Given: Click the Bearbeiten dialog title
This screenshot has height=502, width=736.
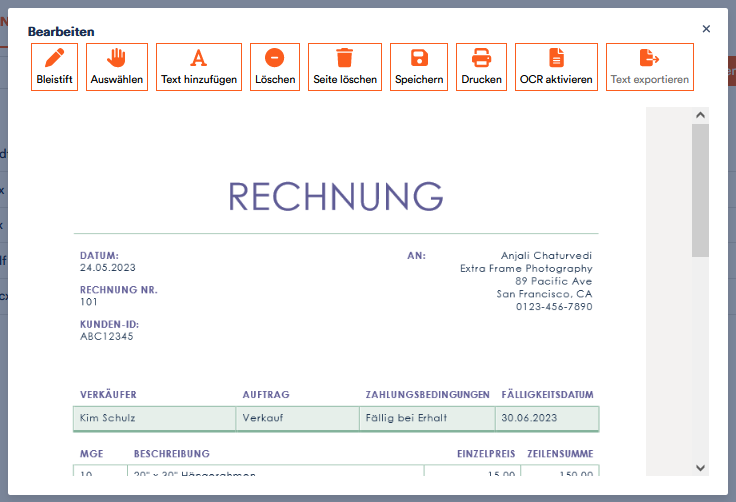Looking at the screenshot, I should (x=61, y=31).
